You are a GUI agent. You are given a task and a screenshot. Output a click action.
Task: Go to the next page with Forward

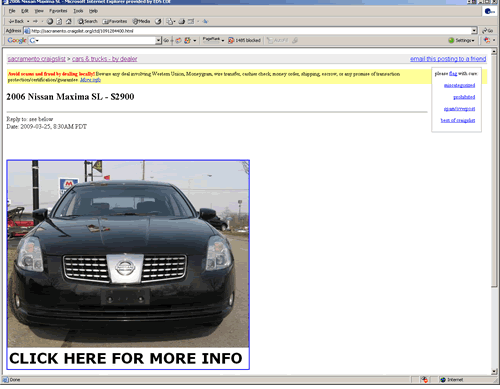click(35, 21)
